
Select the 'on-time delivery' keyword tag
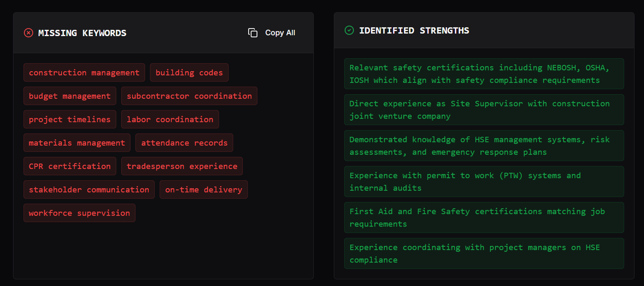(204, 190)
